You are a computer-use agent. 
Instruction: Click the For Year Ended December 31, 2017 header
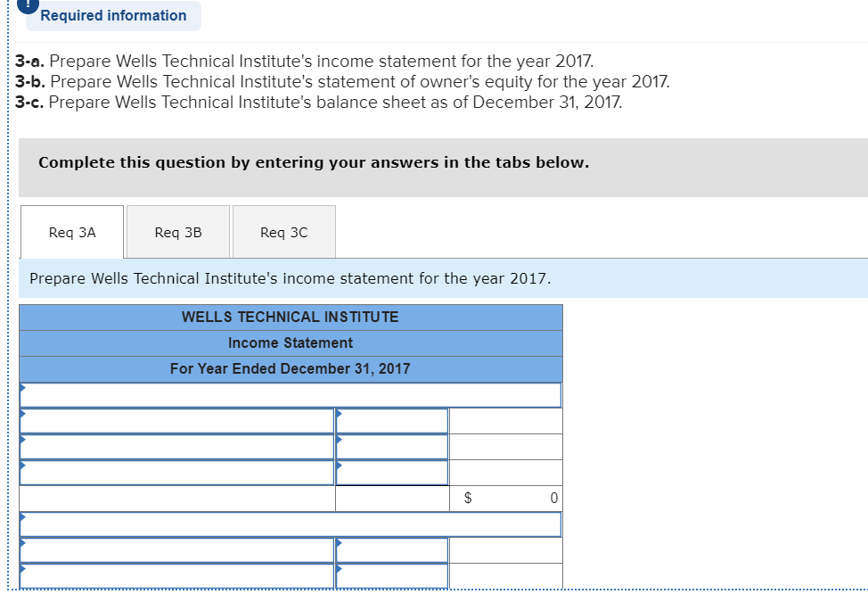pyautogui.click(x=291, y=369)
